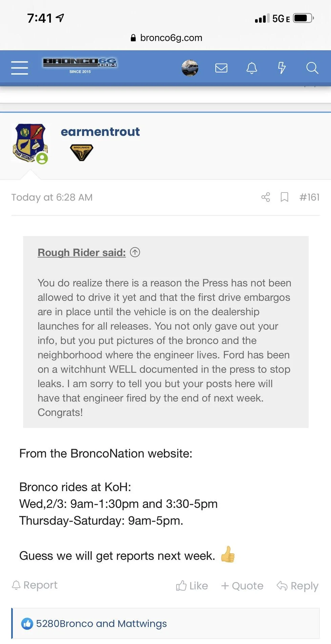Viewport: 331px width, 644px height.
Task: Expand Rough Rider quote via arrow icon
Action: (x=135, y=252)
